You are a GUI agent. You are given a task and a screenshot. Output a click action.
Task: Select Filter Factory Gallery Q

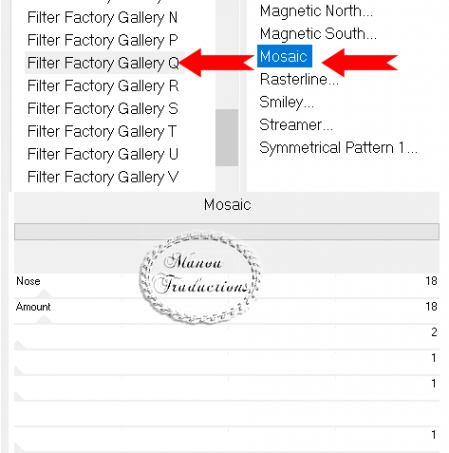103,63
